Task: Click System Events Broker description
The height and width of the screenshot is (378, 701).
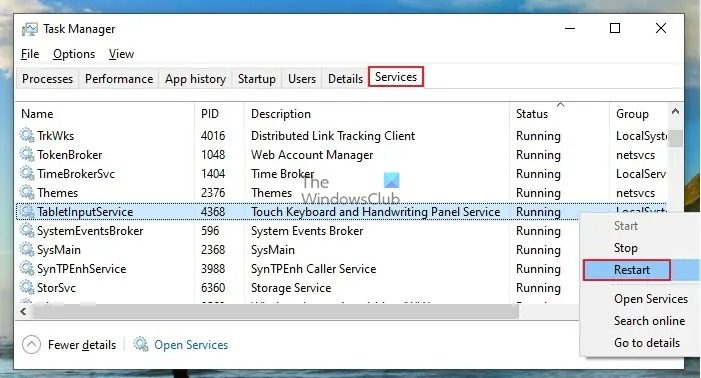Action: tap(307, 231)
